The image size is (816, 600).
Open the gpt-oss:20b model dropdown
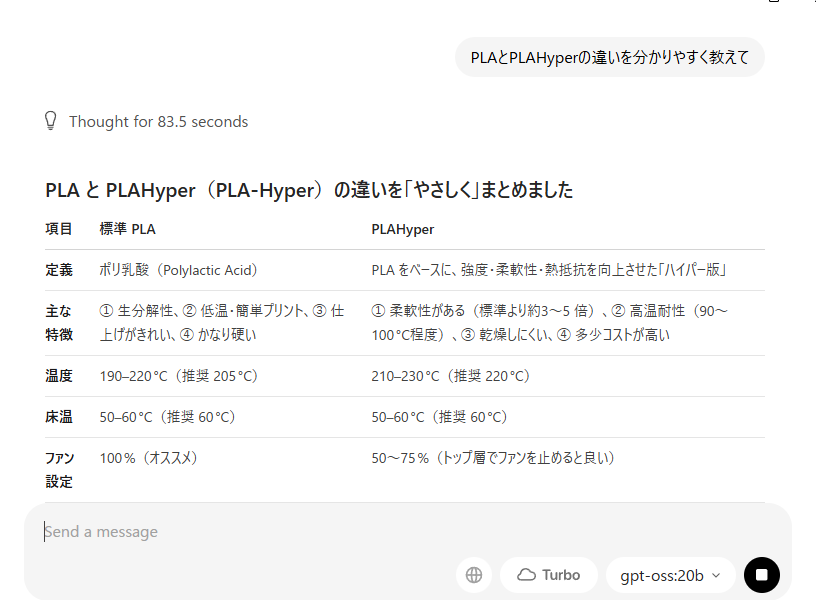[x=670, y=575]
